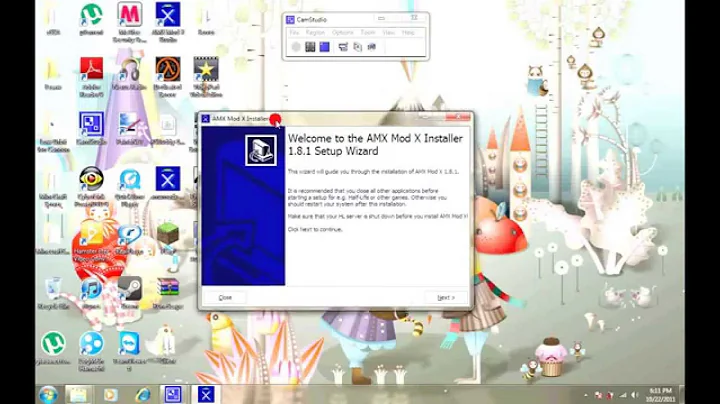Select the headphones desktop shortcut
The width and height of the screenshot is (720, 404).
129,73
